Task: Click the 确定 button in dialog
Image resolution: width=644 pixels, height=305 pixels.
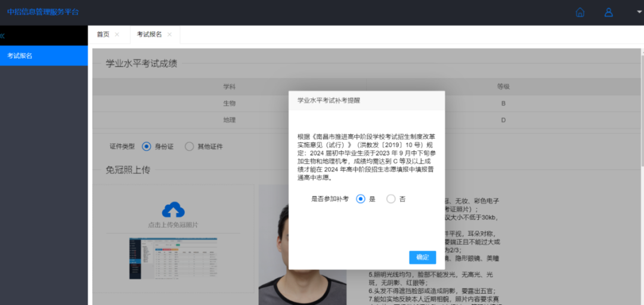Action: 423,257
